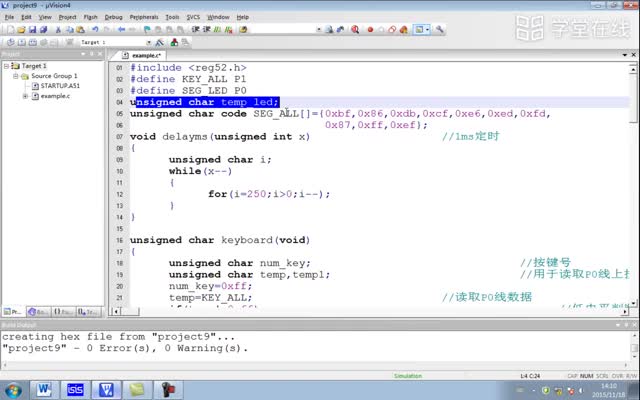Save the current file with Save icon
The height and width of the screenshot is (400, 640).
pos(32,29)
